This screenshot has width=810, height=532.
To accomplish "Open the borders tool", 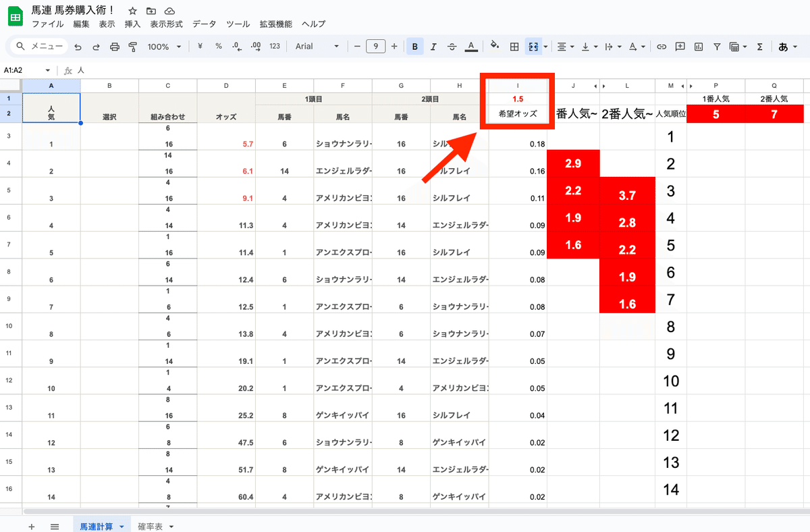I will (x=514, y=47).
